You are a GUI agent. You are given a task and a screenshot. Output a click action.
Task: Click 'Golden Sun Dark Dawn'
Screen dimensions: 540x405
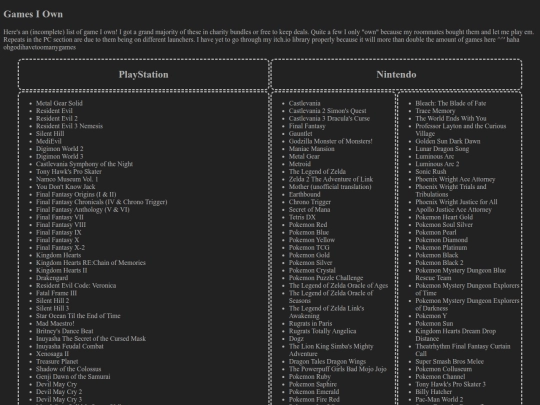[x=448, y=141]
